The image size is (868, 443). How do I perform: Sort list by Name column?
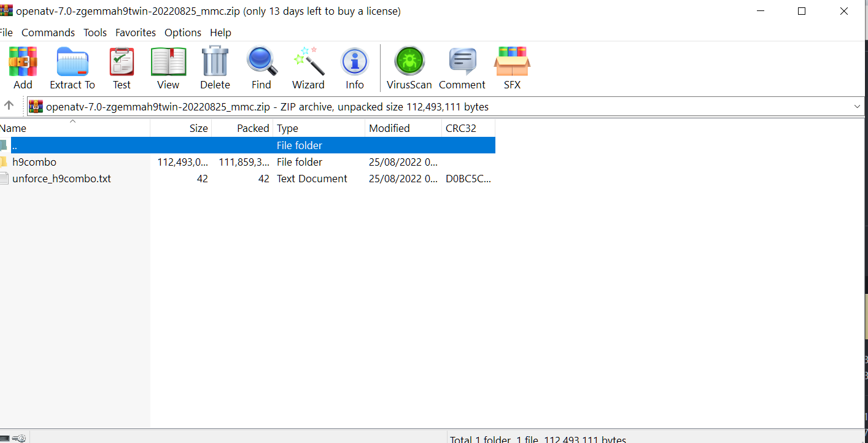74,128
